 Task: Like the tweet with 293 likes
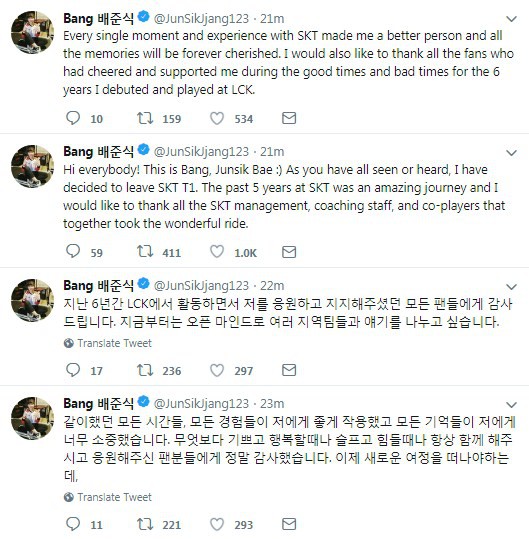[217, 524]
